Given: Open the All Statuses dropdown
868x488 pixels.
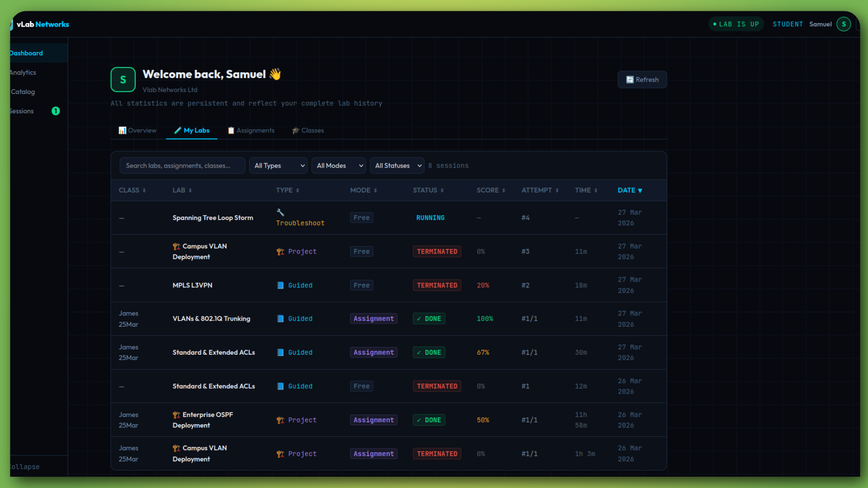Looking at the screenshot, I should [x=396, y=165].
